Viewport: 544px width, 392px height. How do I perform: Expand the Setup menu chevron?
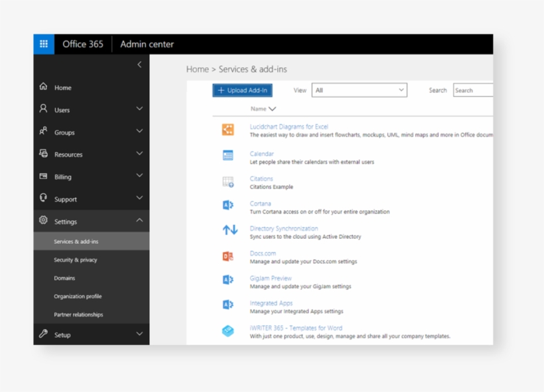click(139, 334)
